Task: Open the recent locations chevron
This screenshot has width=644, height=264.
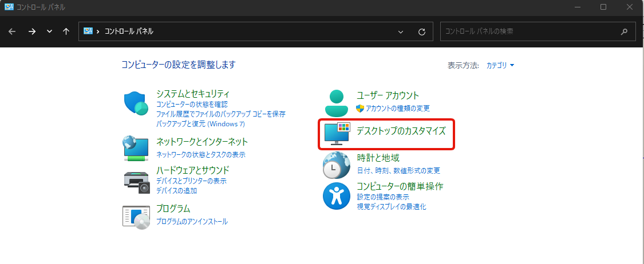Action: coord(49,31)
